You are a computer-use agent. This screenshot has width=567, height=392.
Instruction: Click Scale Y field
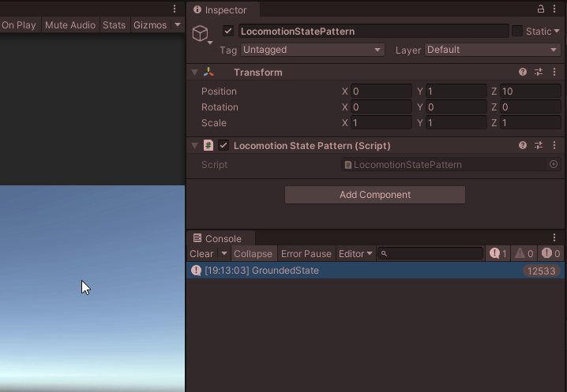click(456, 123)
